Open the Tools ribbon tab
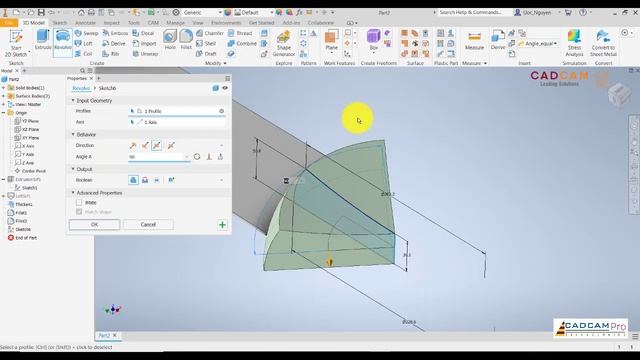 [x=134, y=23]
